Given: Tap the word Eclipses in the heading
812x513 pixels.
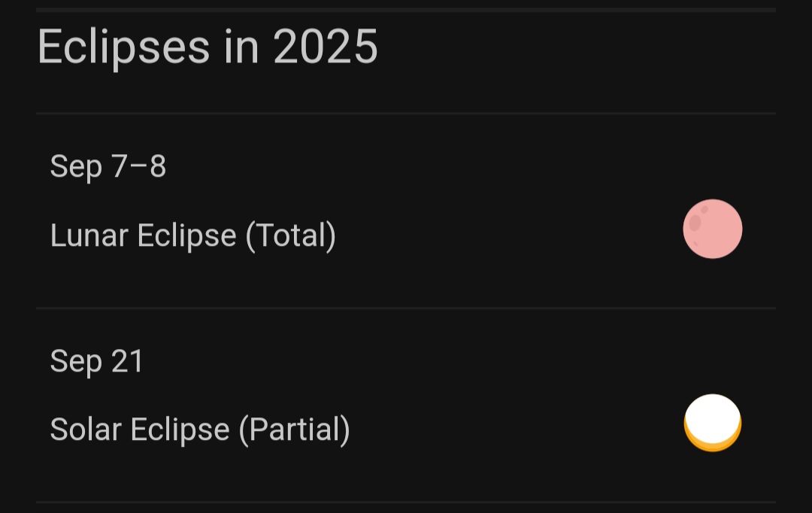Looking at the screenshot, I should tap(124, 47).
